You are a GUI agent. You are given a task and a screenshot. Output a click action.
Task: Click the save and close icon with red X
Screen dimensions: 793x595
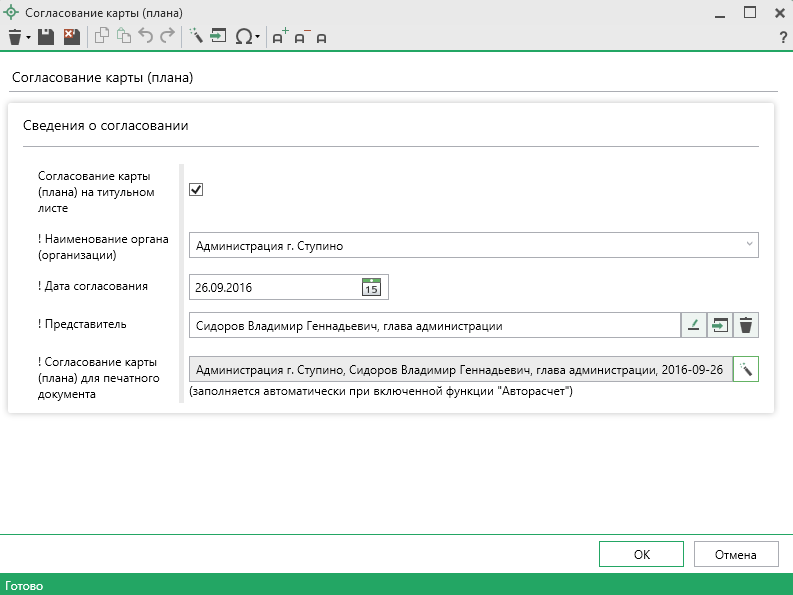(x=70, y=37)
